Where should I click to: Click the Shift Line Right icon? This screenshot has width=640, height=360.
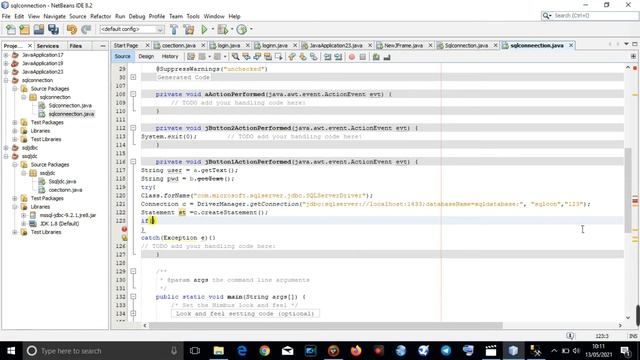(x=338, y=57)
